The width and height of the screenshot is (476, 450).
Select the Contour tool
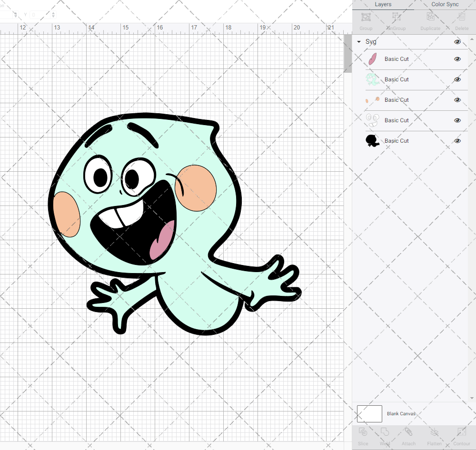pyautogui.click(x=461, y=432)
